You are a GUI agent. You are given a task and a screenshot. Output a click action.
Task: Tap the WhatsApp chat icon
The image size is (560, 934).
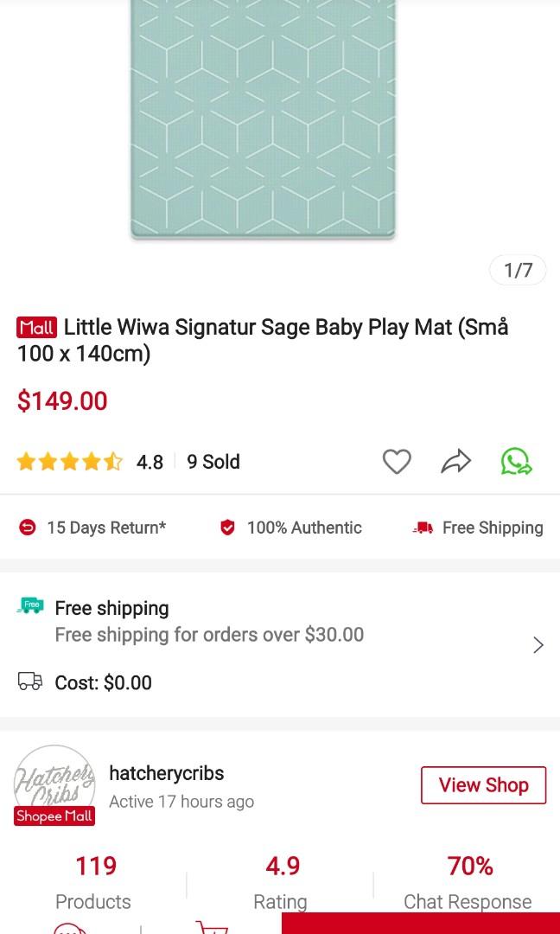click(x=517, y=461)
